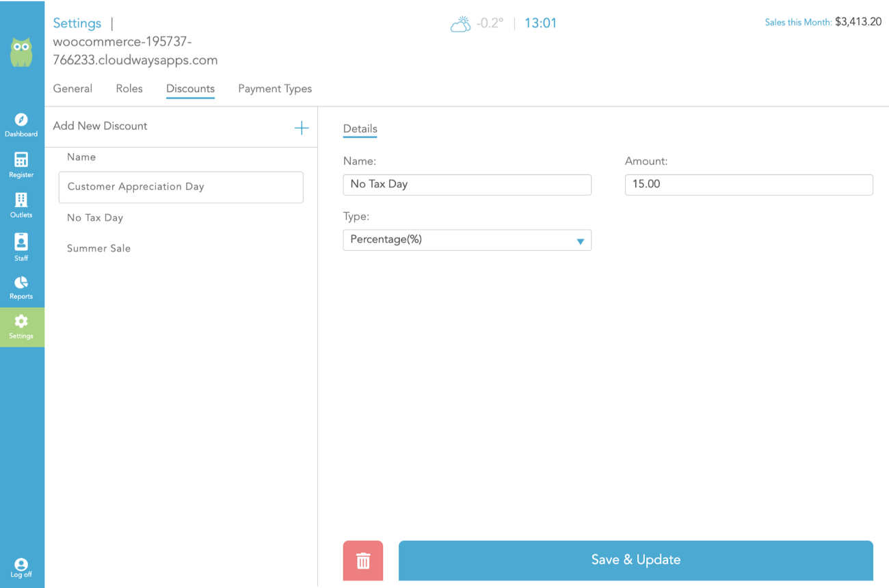Delete discount using red trash button
889x588 pixels.
click(363, 561)
